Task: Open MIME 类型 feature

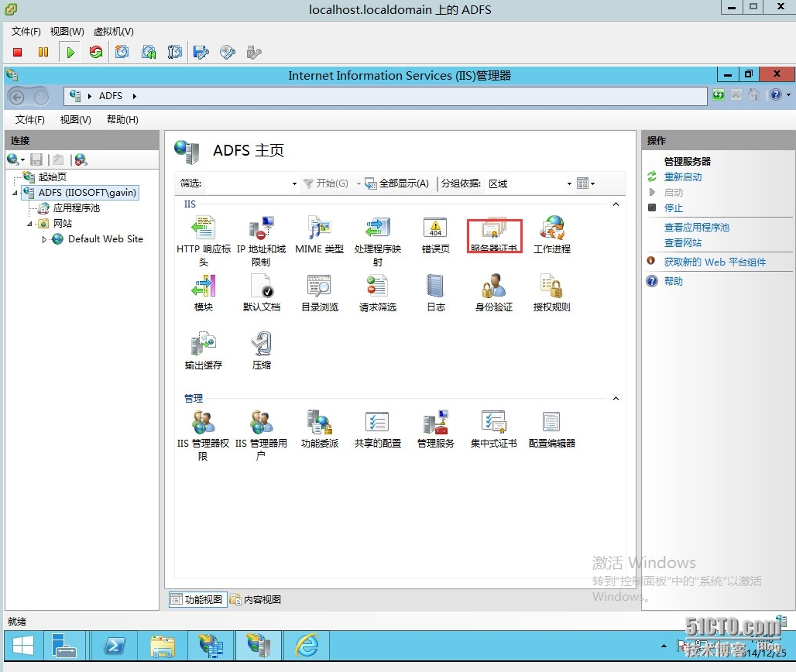Action: (x=319, y=235)
